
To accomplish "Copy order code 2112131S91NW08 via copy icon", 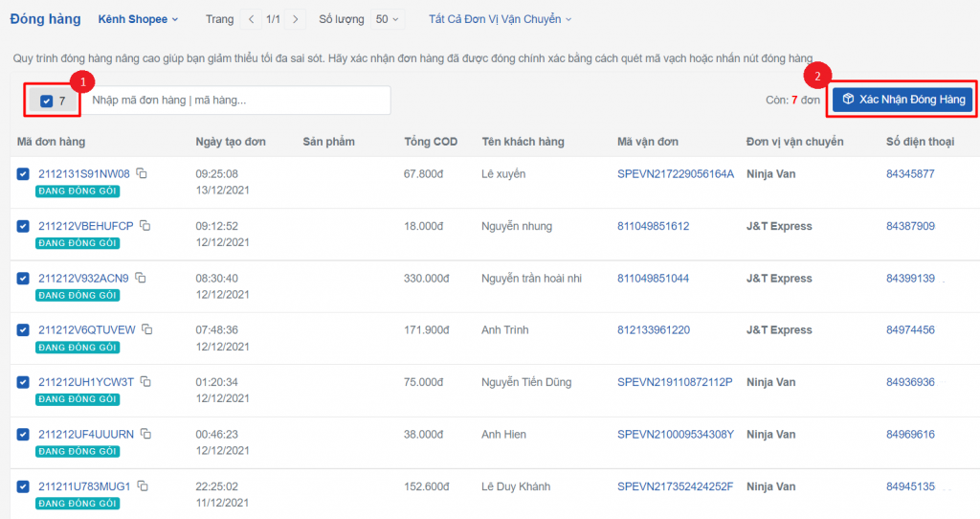I will pyautogui.click(x=142, y=173).
